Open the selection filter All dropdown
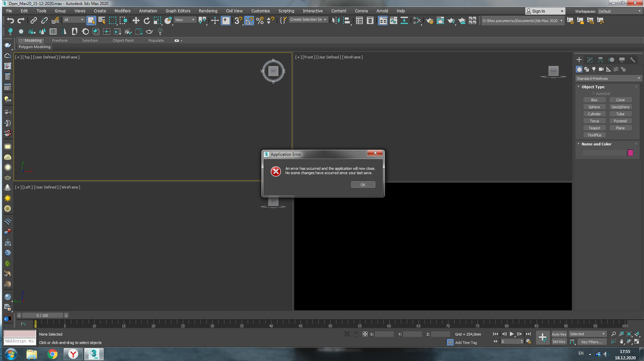This screenshot has width=644, height=361. point(74,20)
